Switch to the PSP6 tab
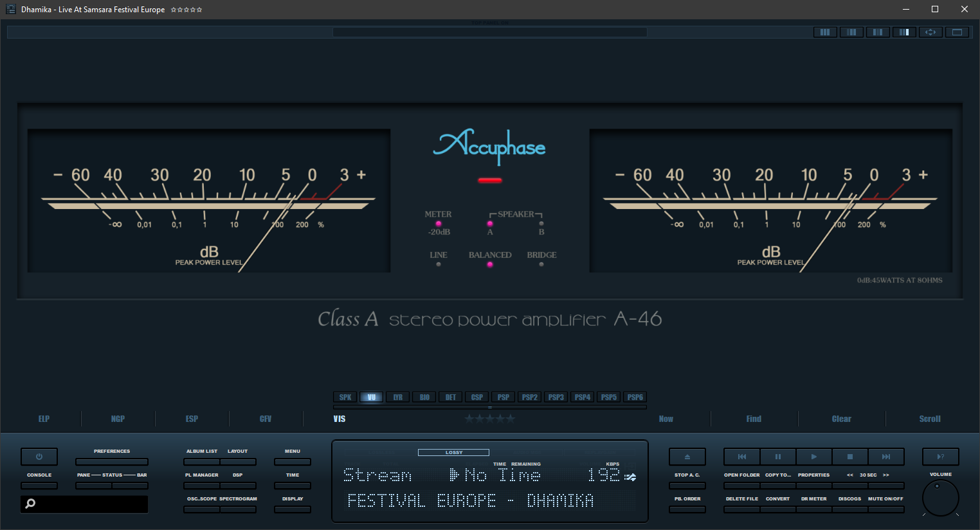 [635, 398]
